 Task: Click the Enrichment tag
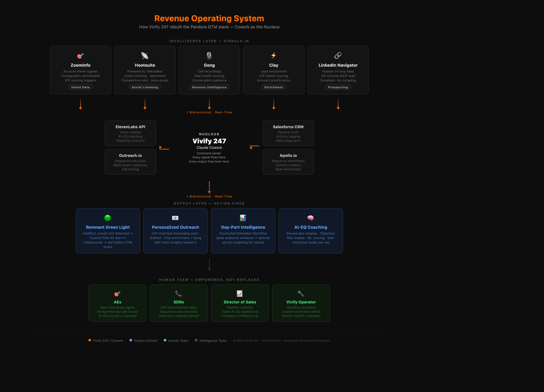[x=274, y=87]
